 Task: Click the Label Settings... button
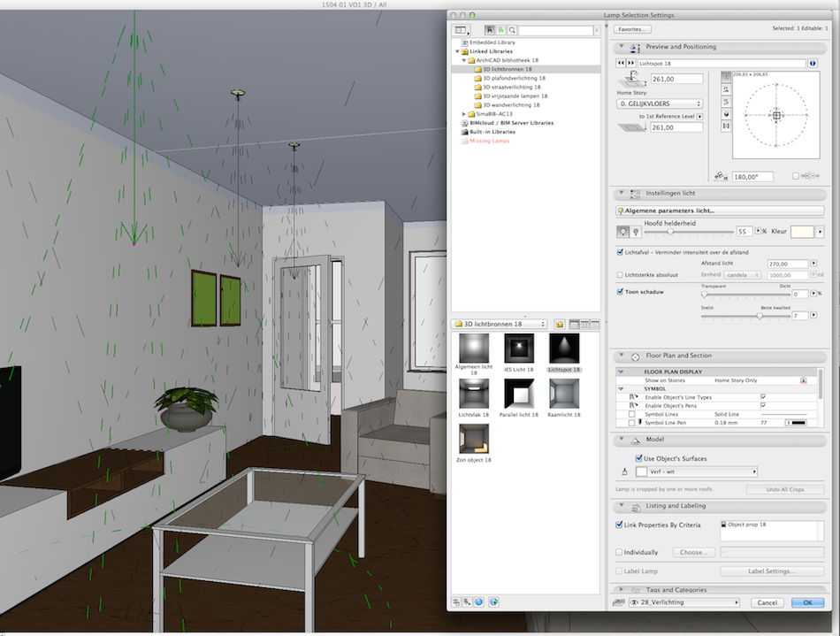pos(771,571)
